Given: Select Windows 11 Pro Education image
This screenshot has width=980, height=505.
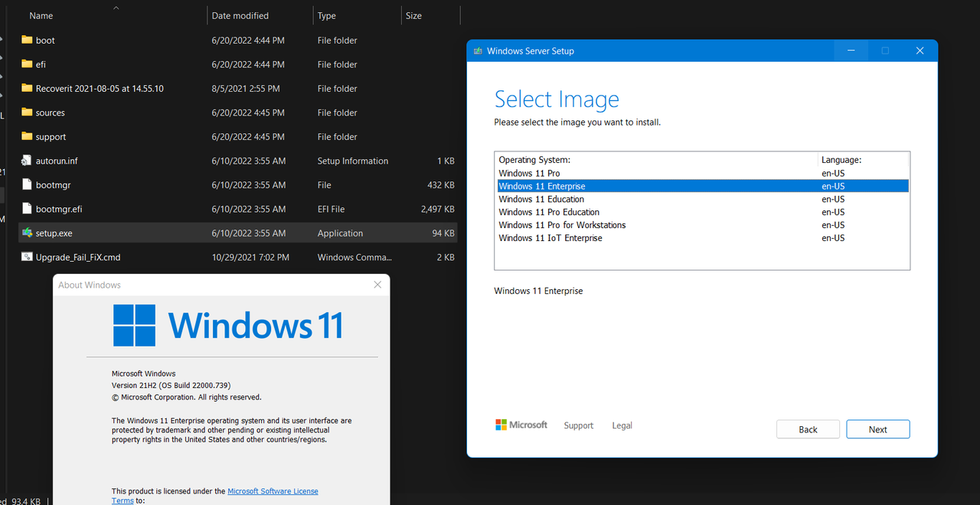Looking at the screenshot, I should [x=703, y=212].
